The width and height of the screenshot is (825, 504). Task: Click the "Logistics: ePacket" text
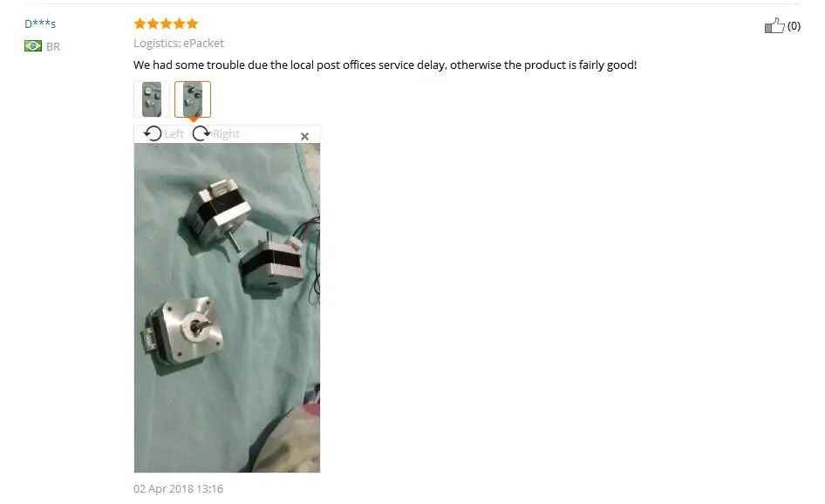pyautogui.click(x=179, y=43)
